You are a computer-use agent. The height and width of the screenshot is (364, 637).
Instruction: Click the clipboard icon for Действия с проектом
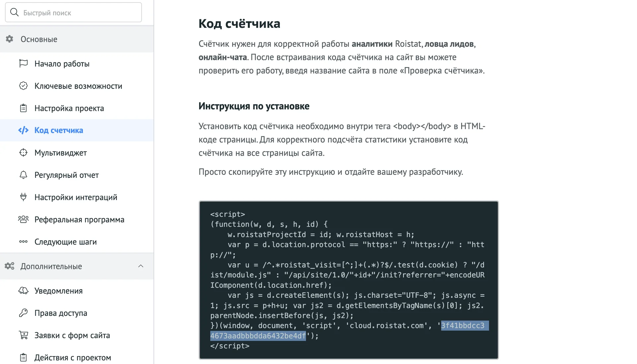point(23,357)
